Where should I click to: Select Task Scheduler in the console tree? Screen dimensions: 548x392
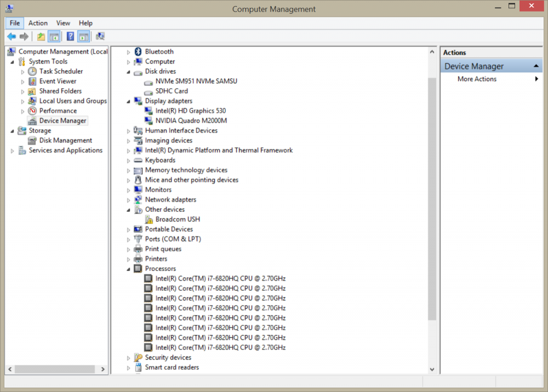61,71
